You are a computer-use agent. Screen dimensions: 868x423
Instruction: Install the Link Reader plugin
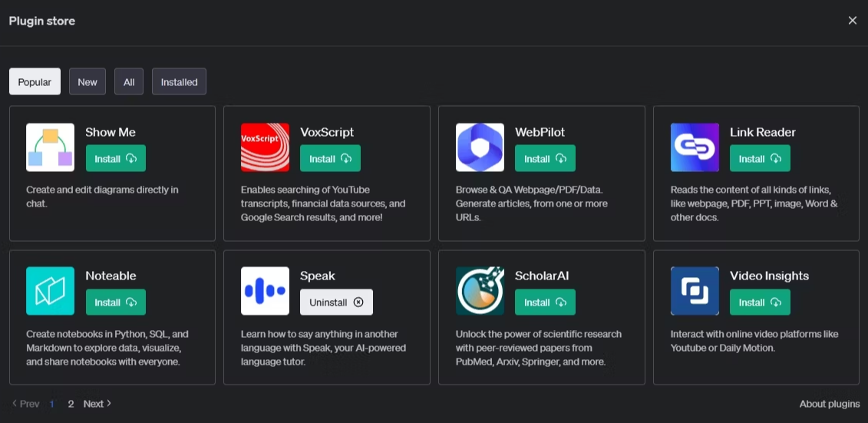coord(760,158)
